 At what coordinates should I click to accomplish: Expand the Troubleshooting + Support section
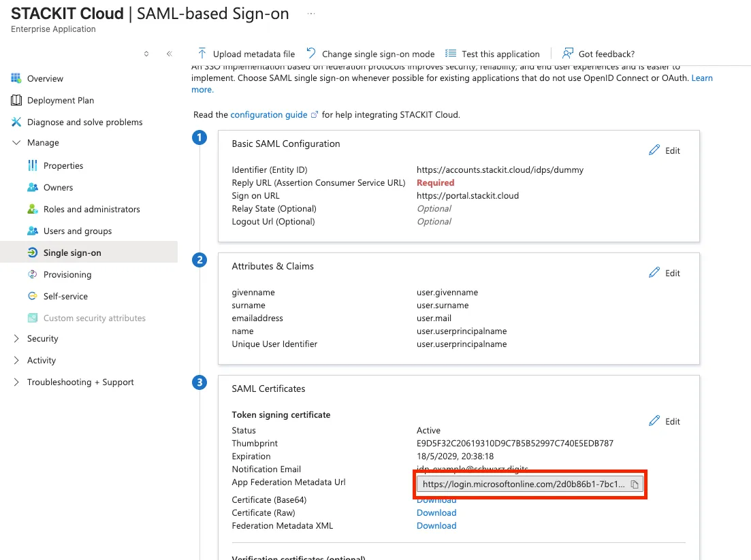(x=16, y=382)
